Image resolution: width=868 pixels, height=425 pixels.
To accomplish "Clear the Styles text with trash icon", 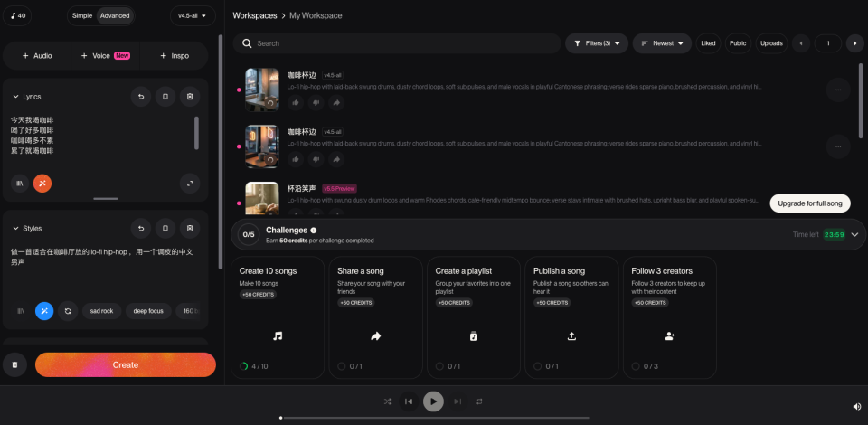I will pos(189,229).
